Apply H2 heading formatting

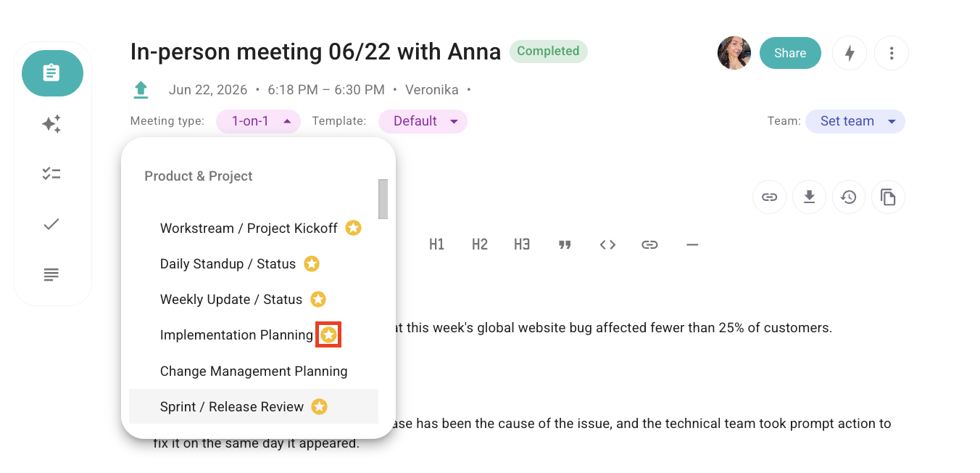(x=480, y=244)
